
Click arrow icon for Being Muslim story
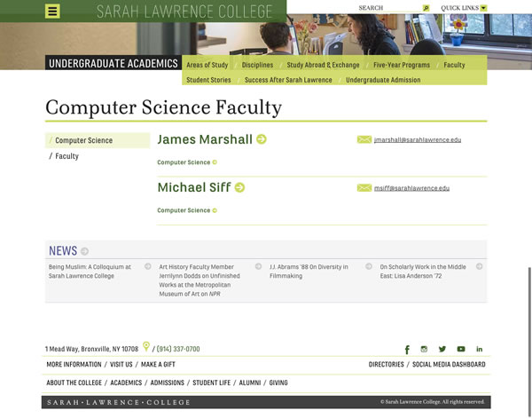147,266
